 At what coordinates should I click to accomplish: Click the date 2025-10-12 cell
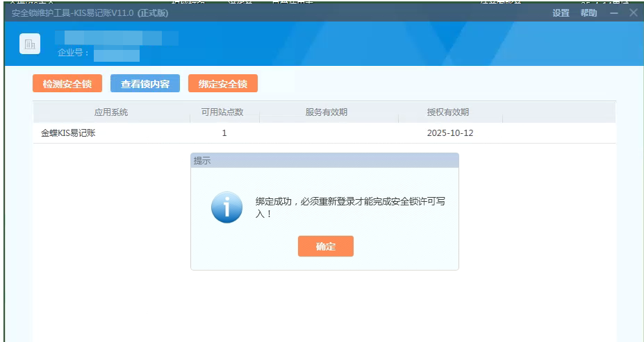[x=450, y=133]
